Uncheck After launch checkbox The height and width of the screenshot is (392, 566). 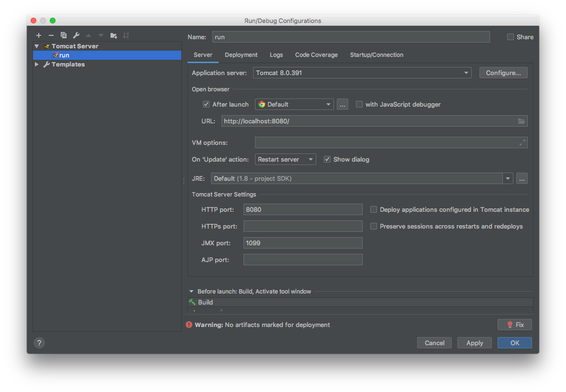[x=206, y=104]
